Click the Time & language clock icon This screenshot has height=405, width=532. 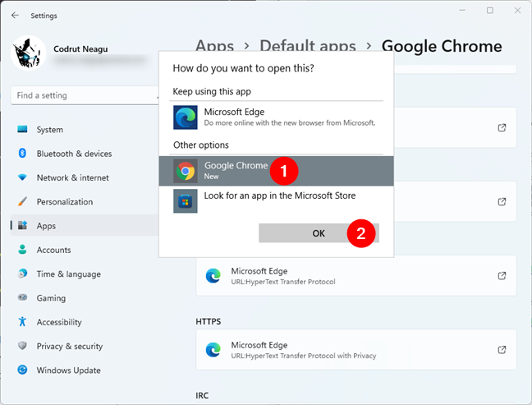(22, 274)
